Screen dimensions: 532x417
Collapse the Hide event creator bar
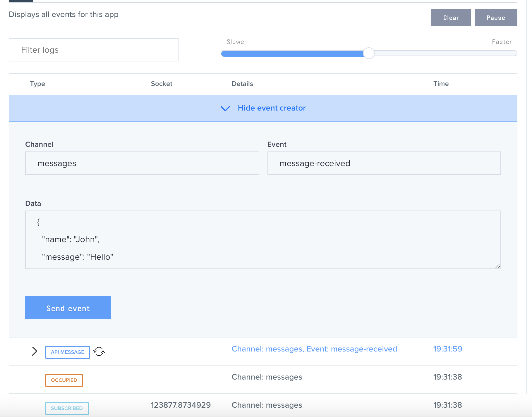pyautogui.click(x=271, y=108)
